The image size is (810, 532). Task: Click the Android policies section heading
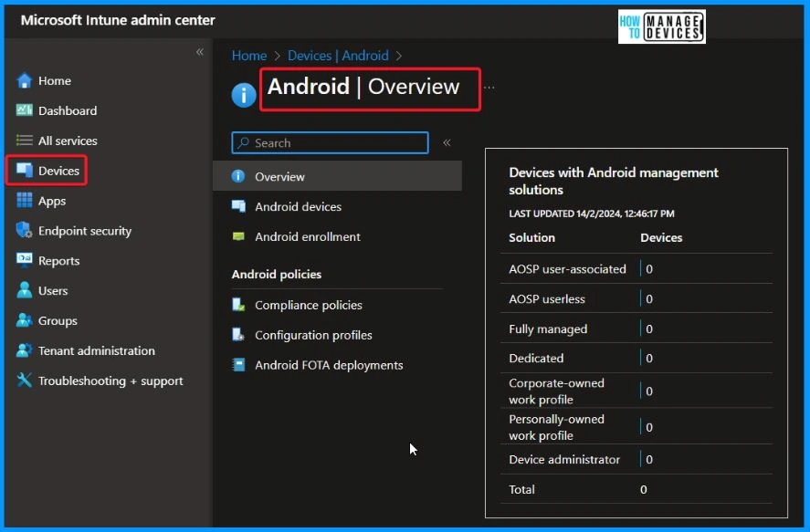pyautogui.click(x=277, y=274)
